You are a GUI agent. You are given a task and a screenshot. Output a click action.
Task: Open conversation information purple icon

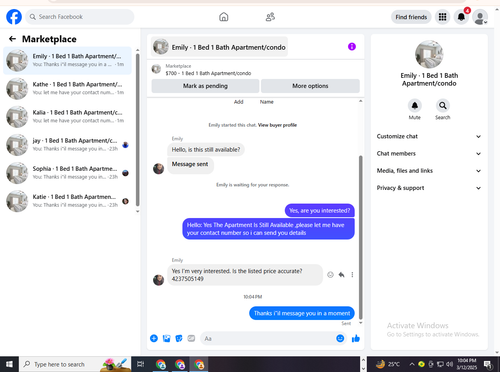pos(352,47)
